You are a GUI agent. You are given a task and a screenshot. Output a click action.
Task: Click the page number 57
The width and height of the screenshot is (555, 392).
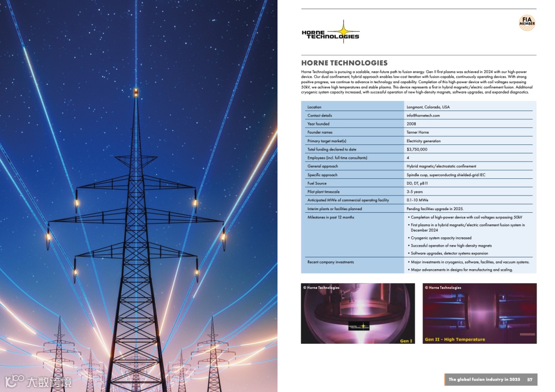coord(529,379)
